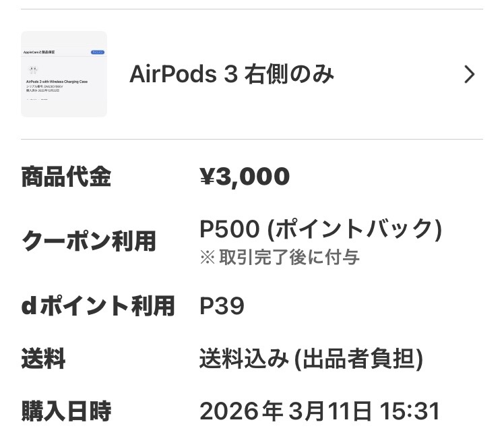
Task: Click the ※取引完了後に付与 note
Action: 280,257
